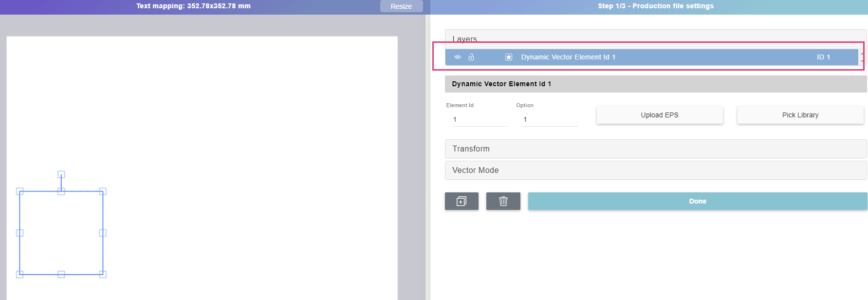Click the rotation handle above the selection box
Viewport: 868px width, 300px height.
(x=61, y=174)
